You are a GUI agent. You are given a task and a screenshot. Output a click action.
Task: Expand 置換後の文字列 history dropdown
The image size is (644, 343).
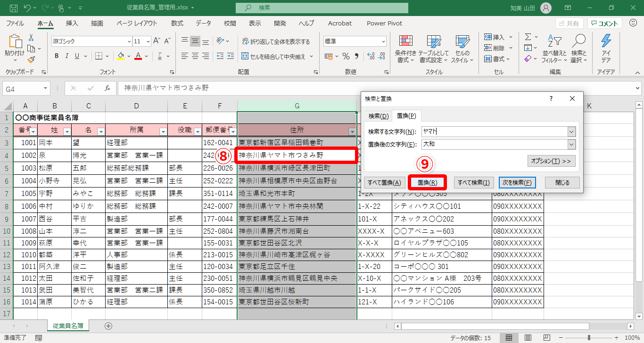click(572, 144)
